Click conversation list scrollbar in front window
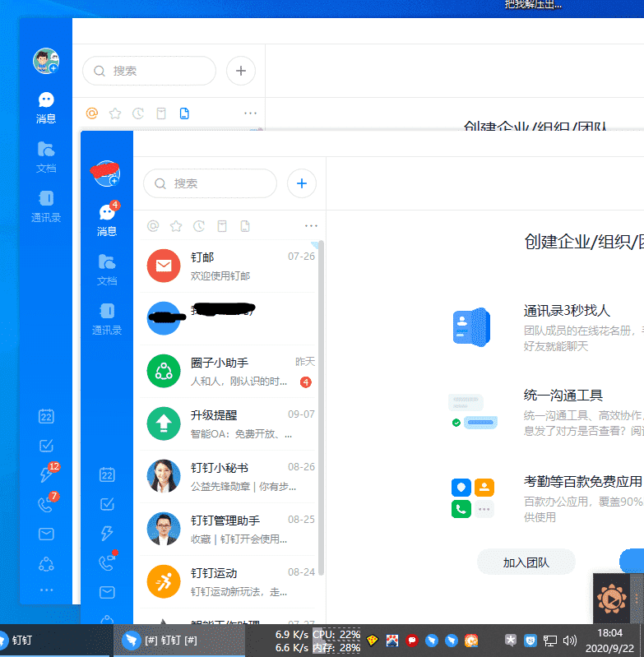The width and height of the screenshot is (644, 657). click(322, 408)
